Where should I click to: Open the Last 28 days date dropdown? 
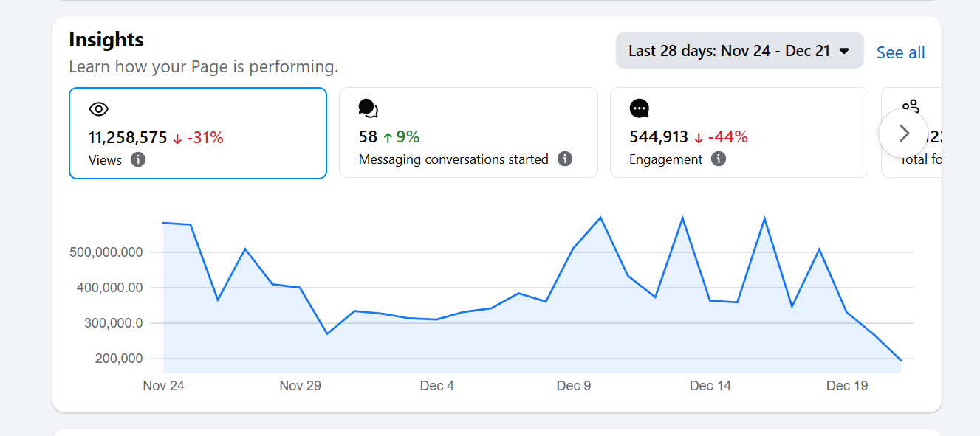739,51
